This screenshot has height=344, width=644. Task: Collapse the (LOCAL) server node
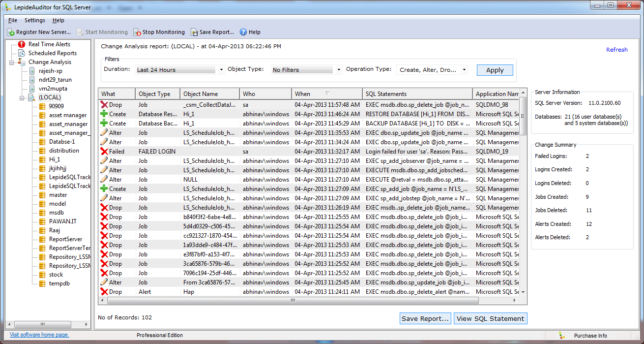tap(22, 97)
